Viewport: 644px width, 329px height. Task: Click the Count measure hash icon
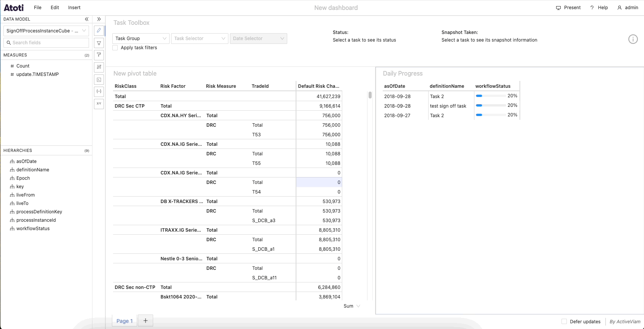(x=12, y=66)
